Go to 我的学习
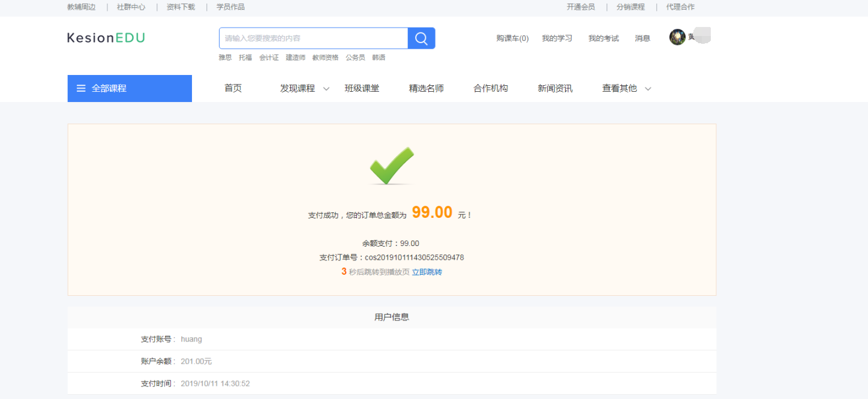 click(557, 38)
